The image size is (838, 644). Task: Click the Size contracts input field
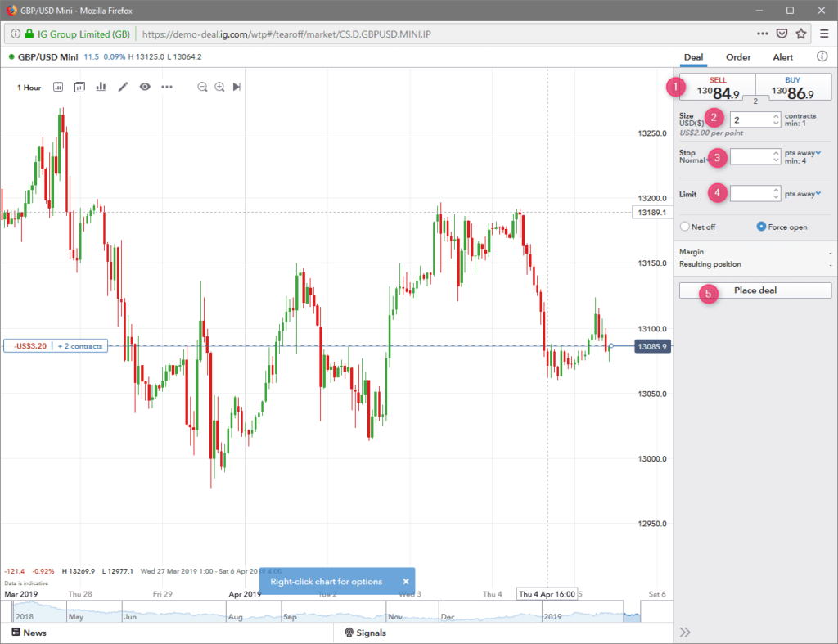750,119
